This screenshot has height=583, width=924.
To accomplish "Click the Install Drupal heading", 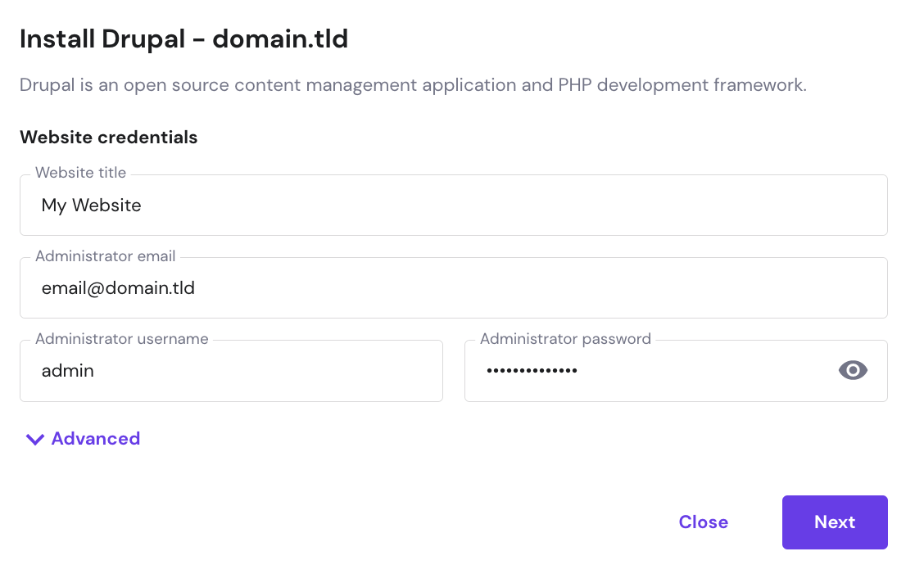I will click(x=183, y=38).
